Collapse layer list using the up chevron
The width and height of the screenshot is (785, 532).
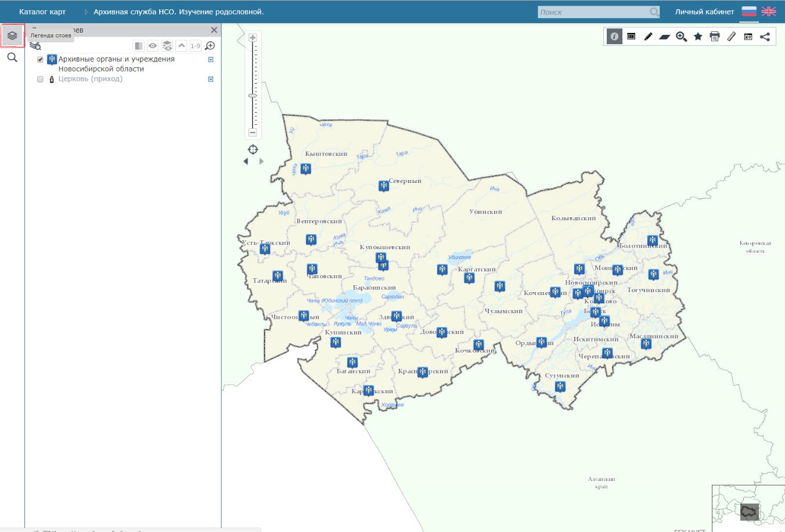point(182,46)
